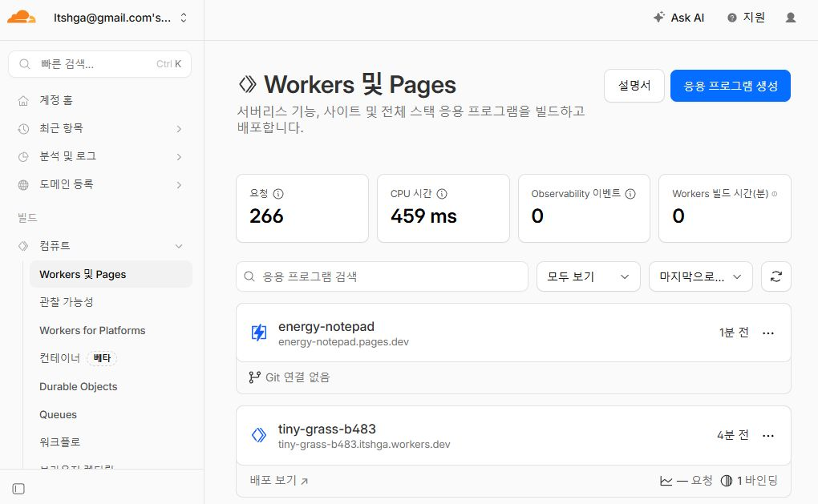This screenshot has height=504, width=818.
Task: Click the home icon beside 계정 홈
Action: point(23,101)
